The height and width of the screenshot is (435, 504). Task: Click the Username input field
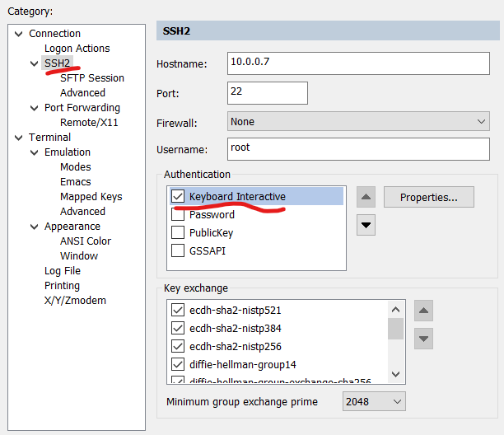358,148
